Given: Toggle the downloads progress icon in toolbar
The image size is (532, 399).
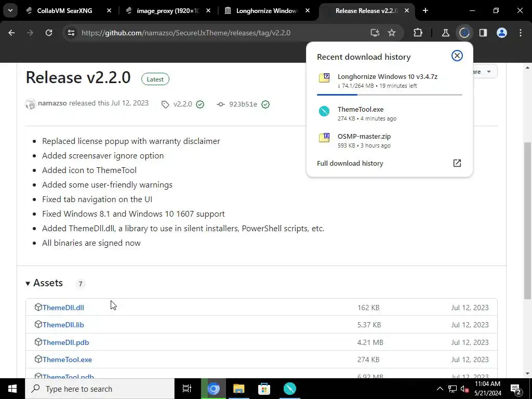Looking at the screenshot, I should pyautogui.click(x=464, y=33).
